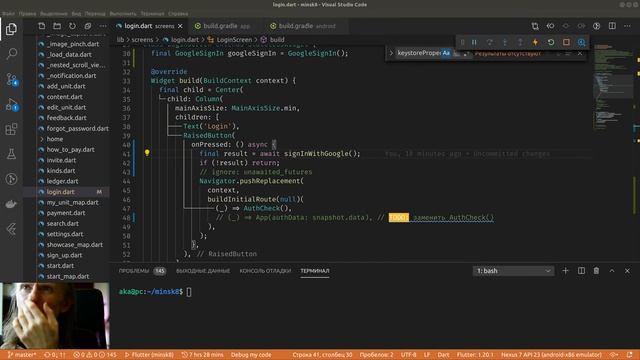Open the Testing flask icon view
This screenshot has width=640, height=360.
[11, 154]
